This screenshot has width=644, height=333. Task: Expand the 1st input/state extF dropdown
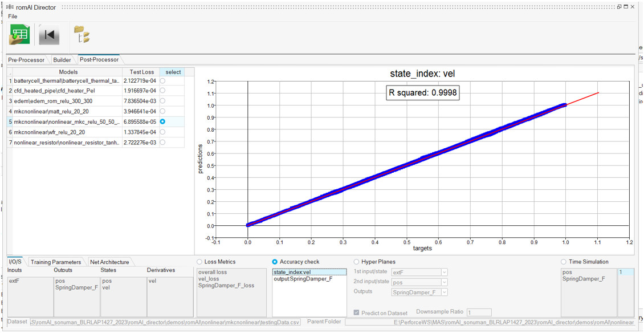419,273
